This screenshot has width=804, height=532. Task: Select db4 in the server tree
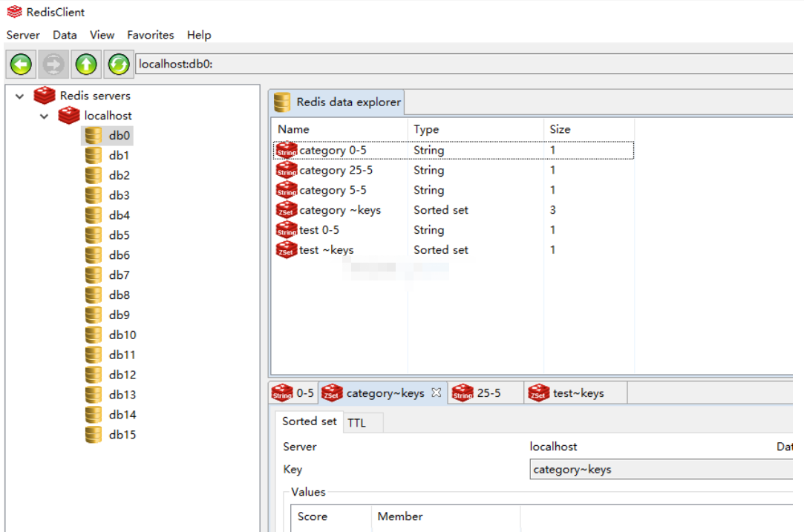(x=119, y=215)
